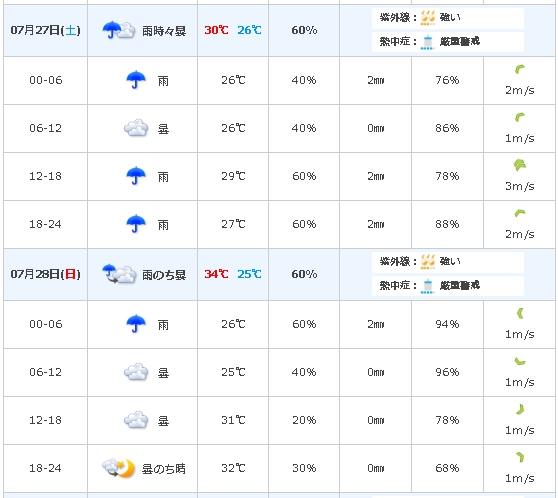Click 強い UV level for 07月28日
Image resolution: width=558 pixels, height=498 pixels.
450,261
